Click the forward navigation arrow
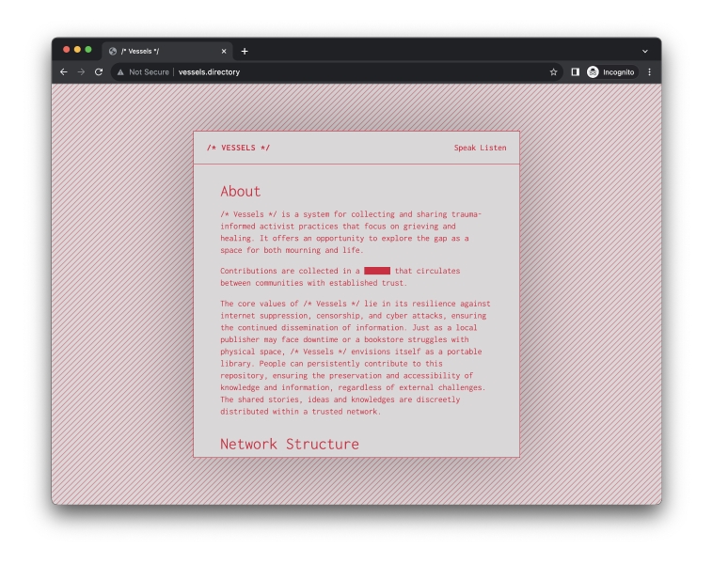This screenshot has width=728, height=564. [81, 71]
